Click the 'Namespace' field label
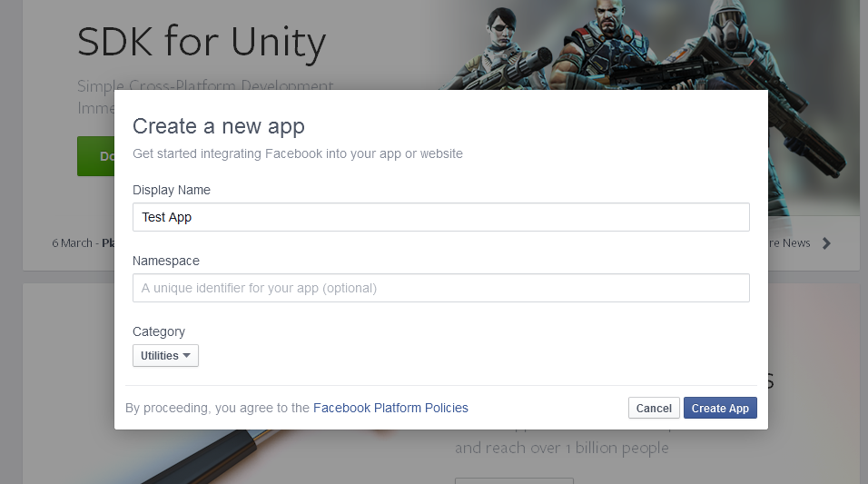 (166, 261)
